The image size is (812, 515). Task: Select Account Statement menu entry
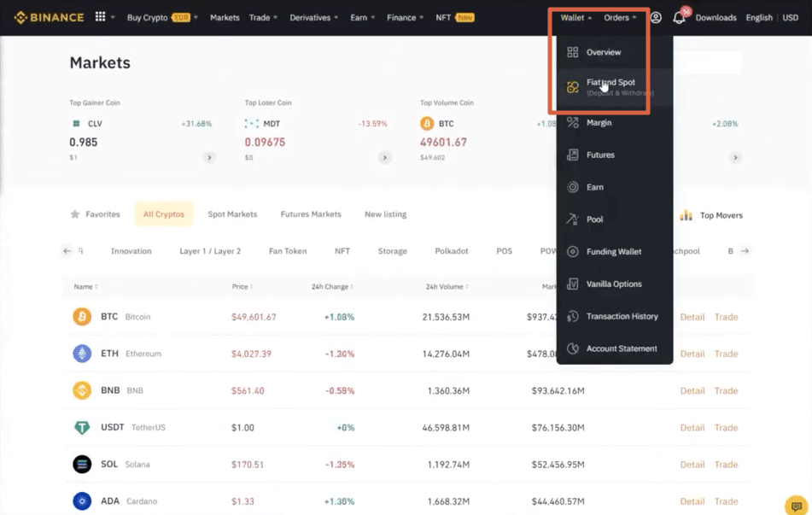pos(615,348)
